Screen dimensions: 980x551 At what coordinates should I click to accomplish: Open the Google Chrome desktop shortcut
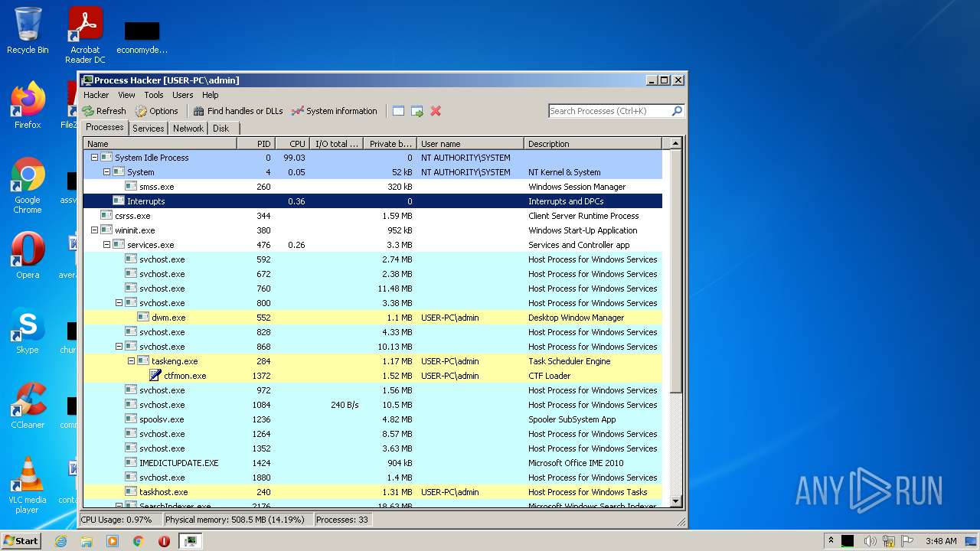click(28, 186)
